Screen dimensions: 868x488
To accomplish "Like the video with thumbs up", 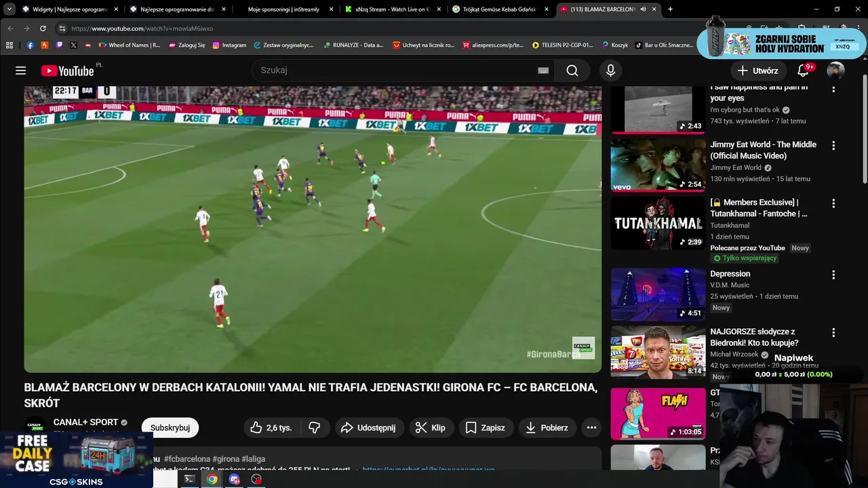I will point(271,428).
